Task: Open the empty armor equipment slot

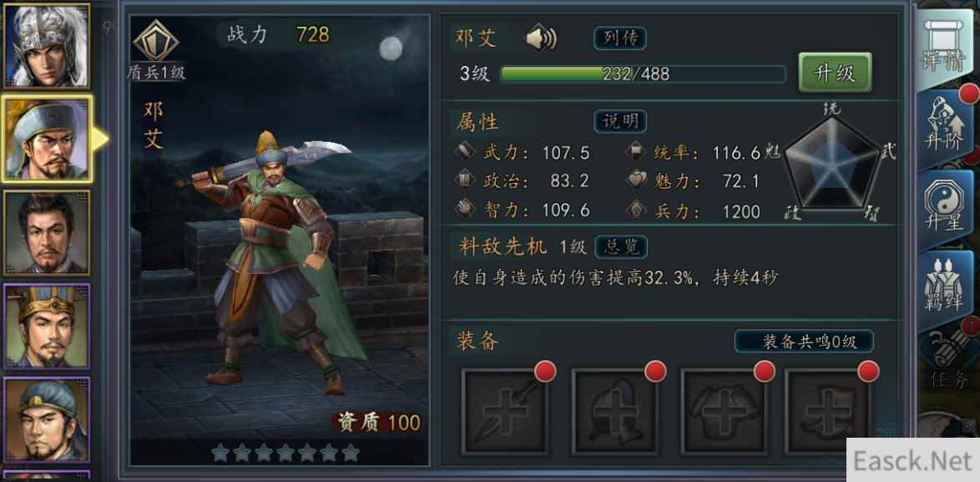Action: (x=724, y=411)
